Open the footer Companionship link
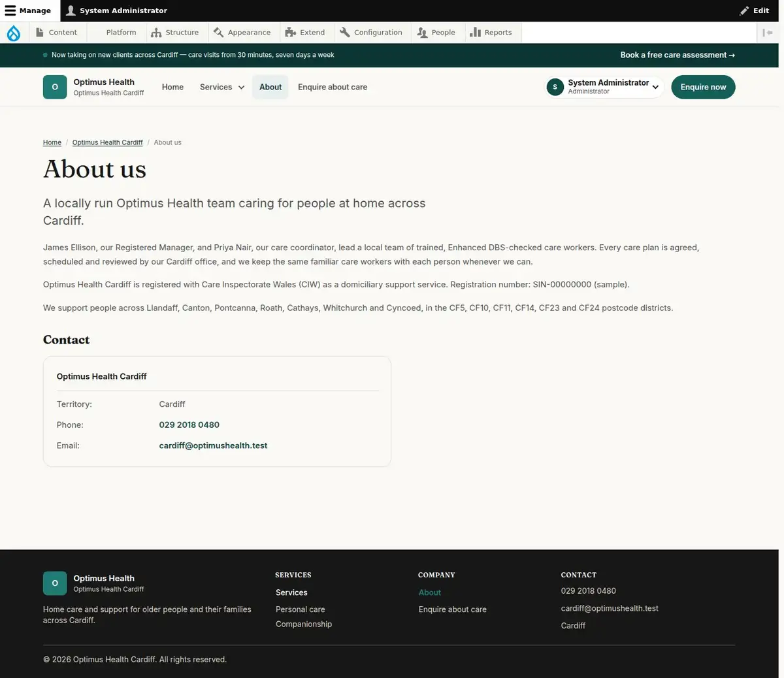784x678 pixels. (x=304, y=624)
